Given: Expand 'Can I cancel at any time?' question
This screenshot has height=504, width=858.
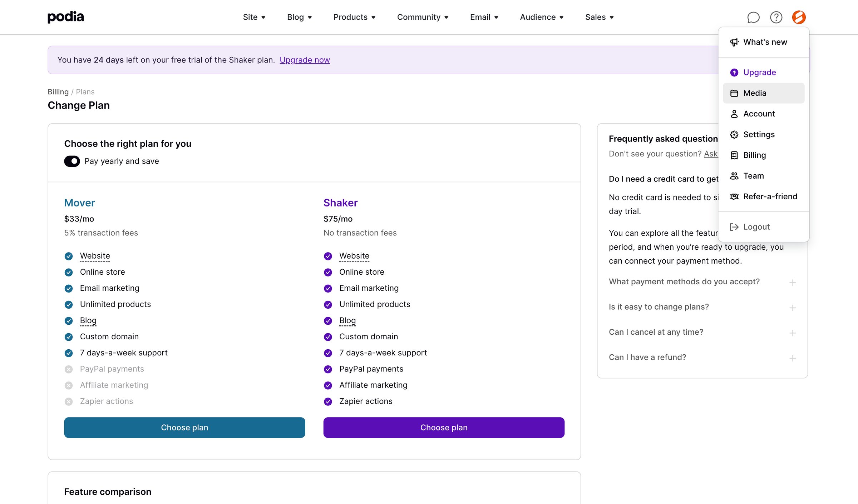Looking at the screenshot, I should pyautogui.click(x=702, y=332).
